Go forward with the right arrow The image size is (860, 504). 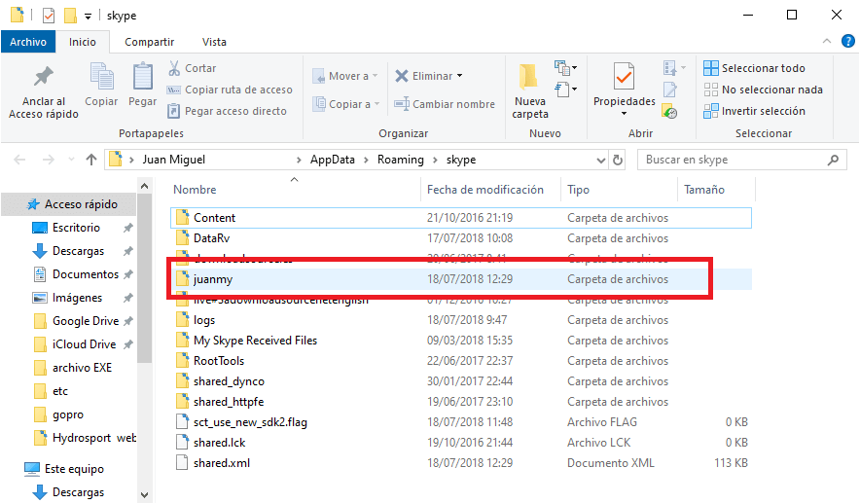49,160
